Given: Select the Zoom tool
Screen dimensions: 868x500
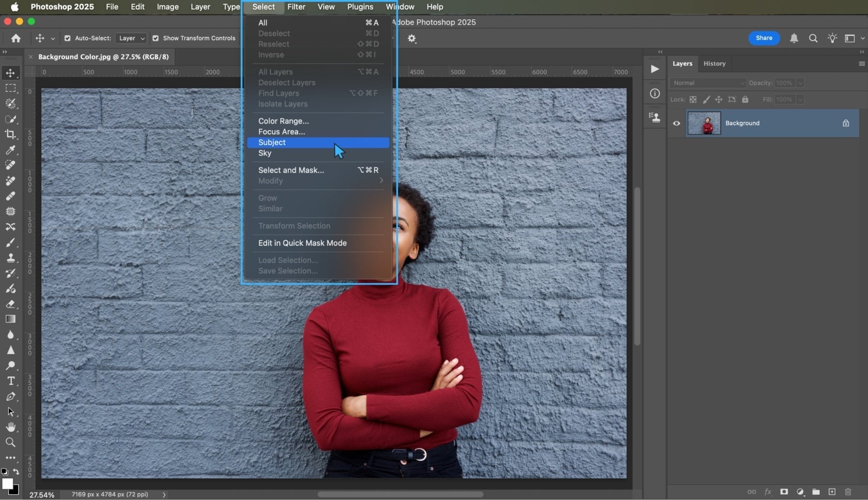Looking at the screenshot, I should click(11, 443).
